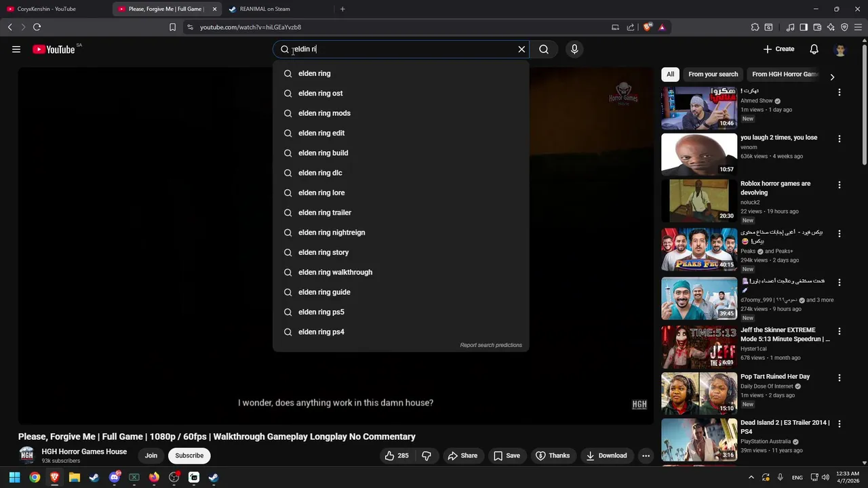Select the "From HGH Horror Games" chip

click(785, 75)
